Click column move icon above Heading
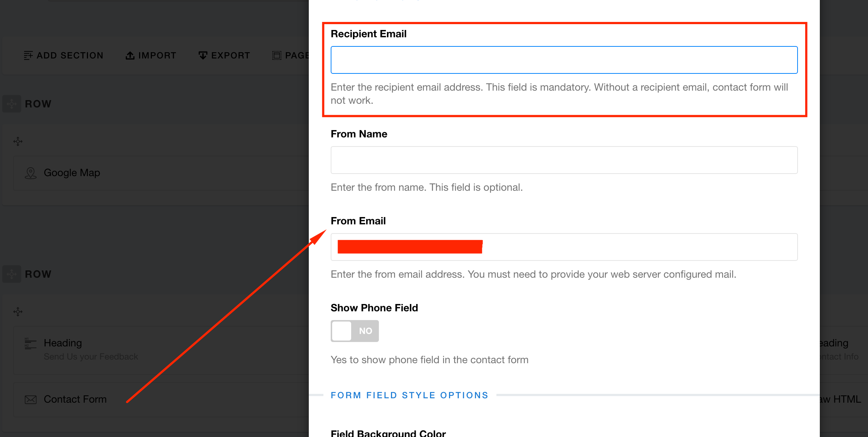 click(x=18, y=312)
